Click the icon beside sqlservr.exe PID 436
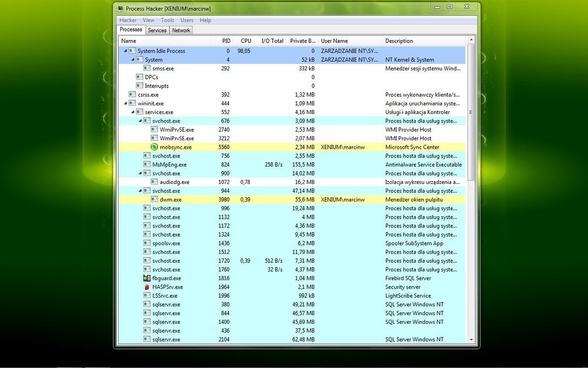This screenshot has height=368, width=588. click(147, 330)
